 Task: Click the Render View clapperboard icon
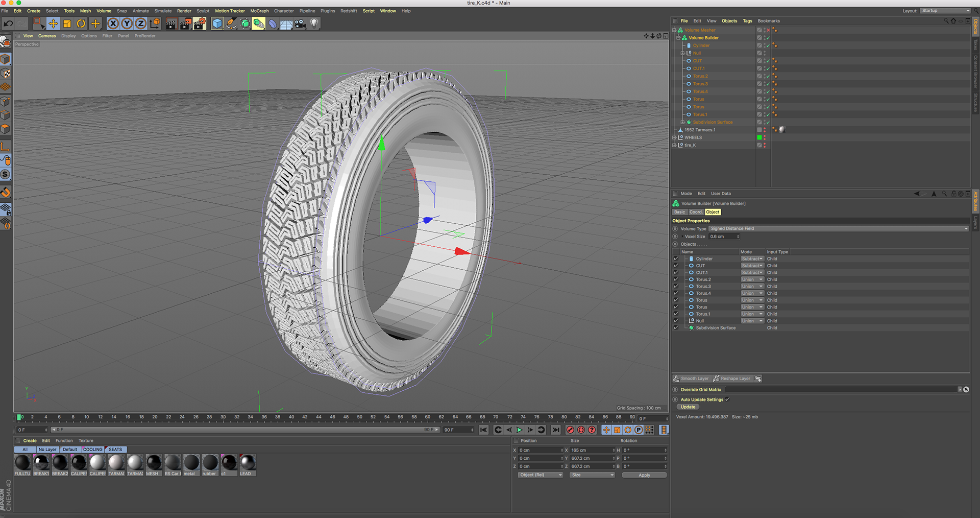pos(171,23)
